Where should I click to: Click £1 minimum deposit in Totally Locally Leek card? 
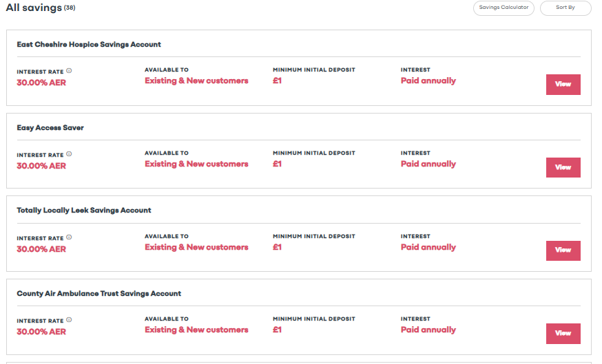tap(277, 247)
